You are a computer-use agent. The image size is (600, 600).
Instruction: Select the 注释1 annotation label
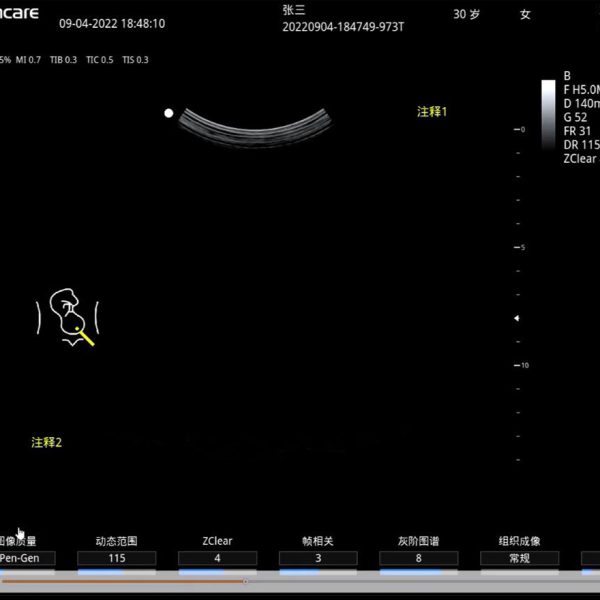tap(432, 112)
